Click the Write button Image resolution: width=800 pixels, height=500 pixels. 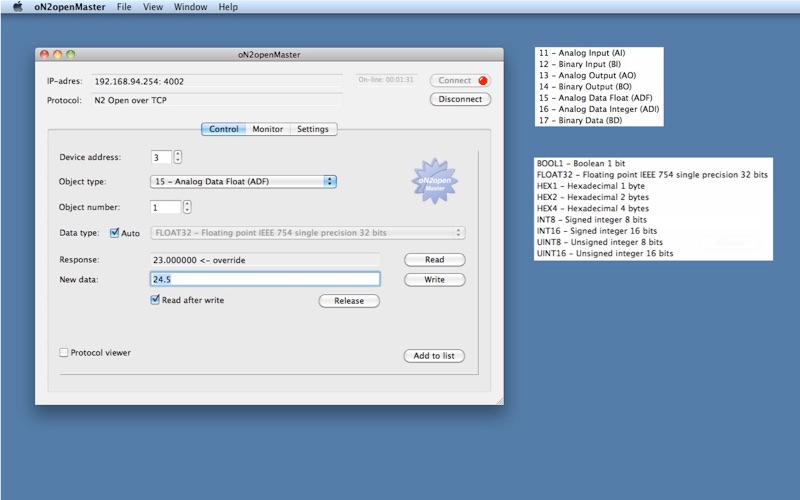(435, 280)
